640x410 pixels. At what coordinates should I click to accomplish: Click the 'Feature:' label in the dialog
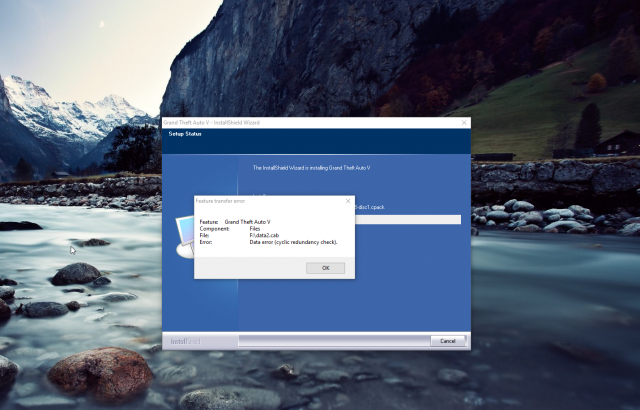208,221
